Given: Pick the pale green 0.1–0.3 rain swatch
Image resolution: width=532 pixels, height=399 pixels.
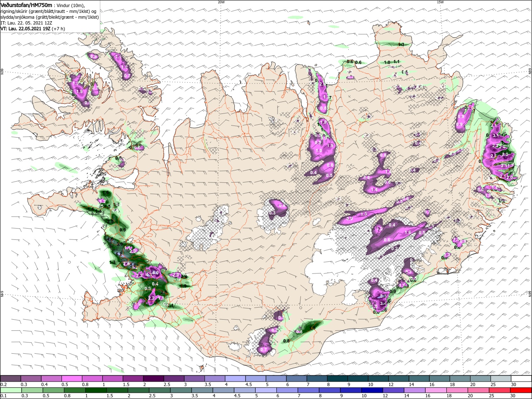Looking at the screenshot, I should 10,390.
